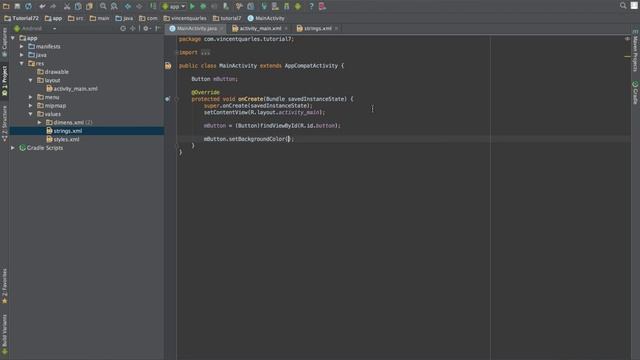This screenshot has width=640, height=360.
Task: Click the navigate Forward arrow icon
Action: (x=139, y=6)
